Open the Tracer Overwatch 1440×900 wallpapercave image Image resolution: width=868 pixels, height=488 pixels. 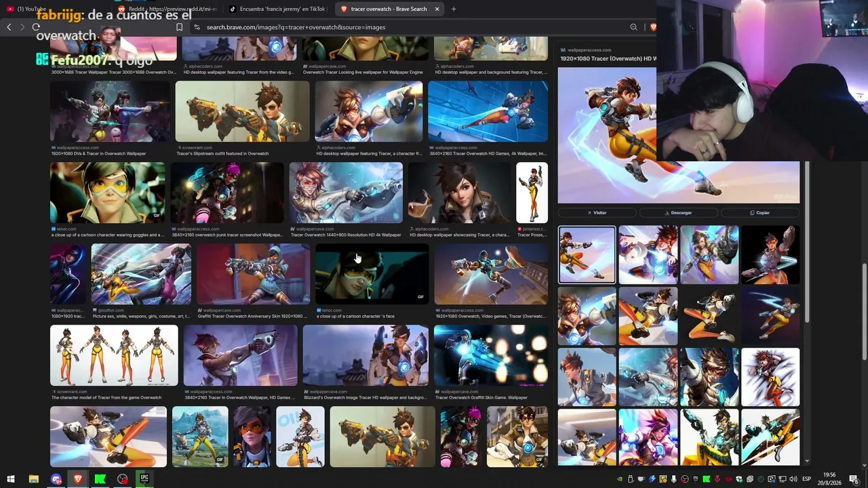pos(346,192)
